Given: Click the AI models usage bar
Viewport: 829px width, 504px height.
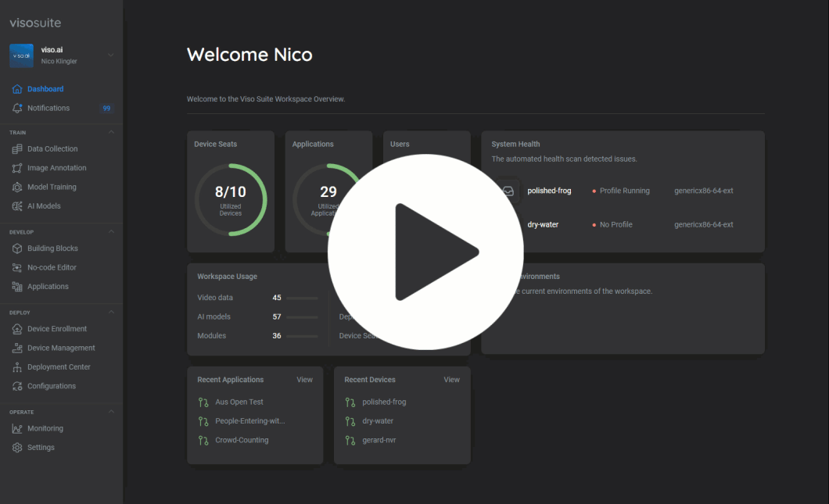Looking at the screenshot, I should click(x=302, y=317).
